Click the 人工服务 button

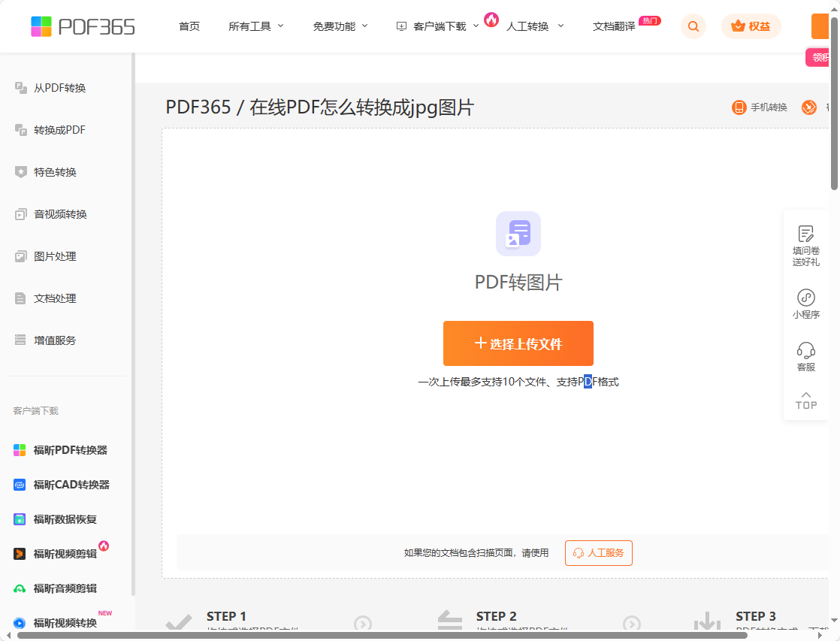[x=598, y=553]
